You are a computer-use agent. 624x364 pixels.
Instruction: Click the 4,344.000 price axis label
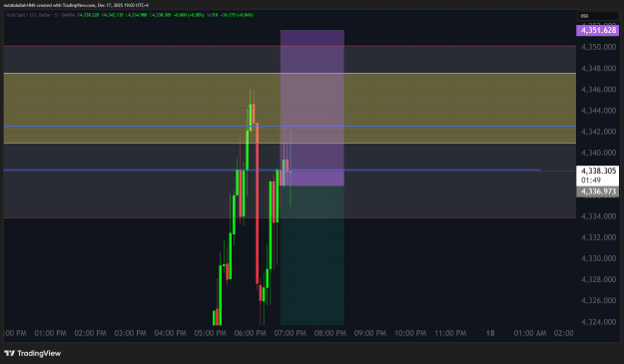[598, 111]
